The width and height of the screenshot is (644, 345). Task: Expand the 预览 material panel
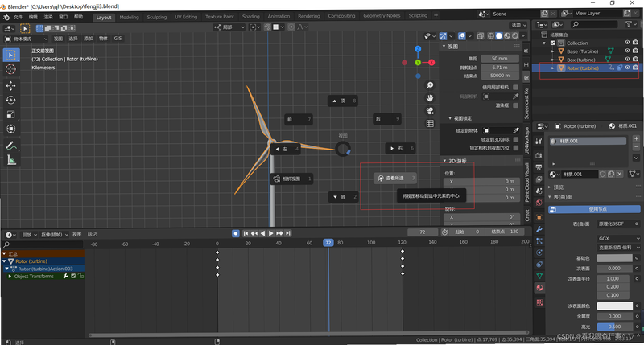point(550,187)
